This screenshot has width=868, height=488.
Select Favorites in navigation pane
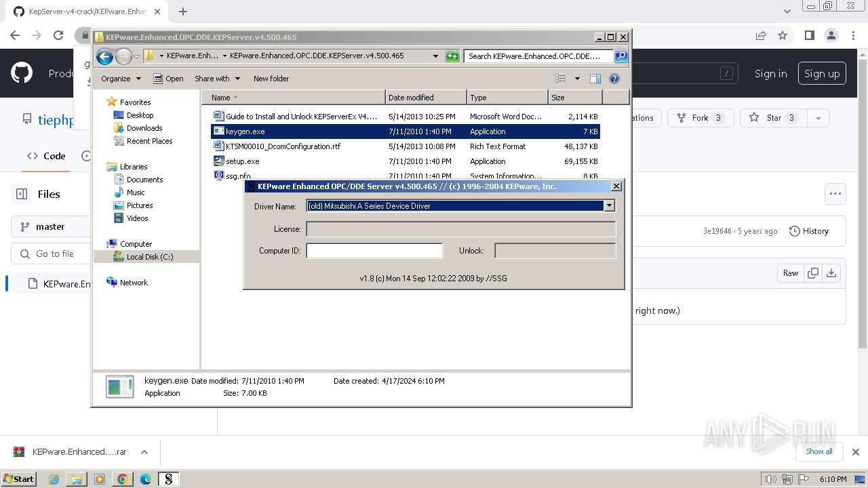click(135, 102)
